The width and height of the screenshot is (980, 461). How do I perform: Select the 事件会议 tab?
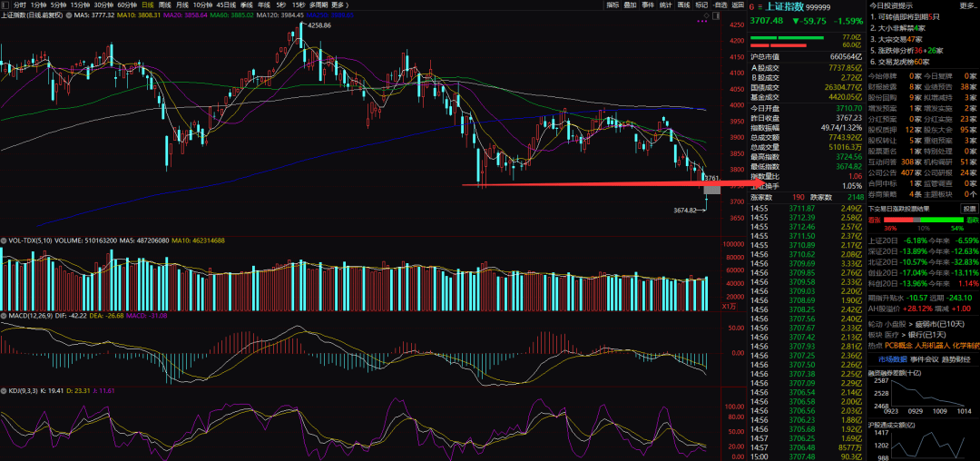(x=924, y=359)
